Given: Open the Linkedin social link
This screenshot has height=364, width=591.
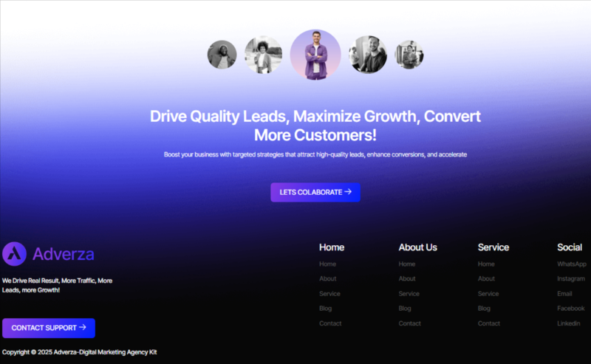Looking at the screenshot, I should 568,323.
